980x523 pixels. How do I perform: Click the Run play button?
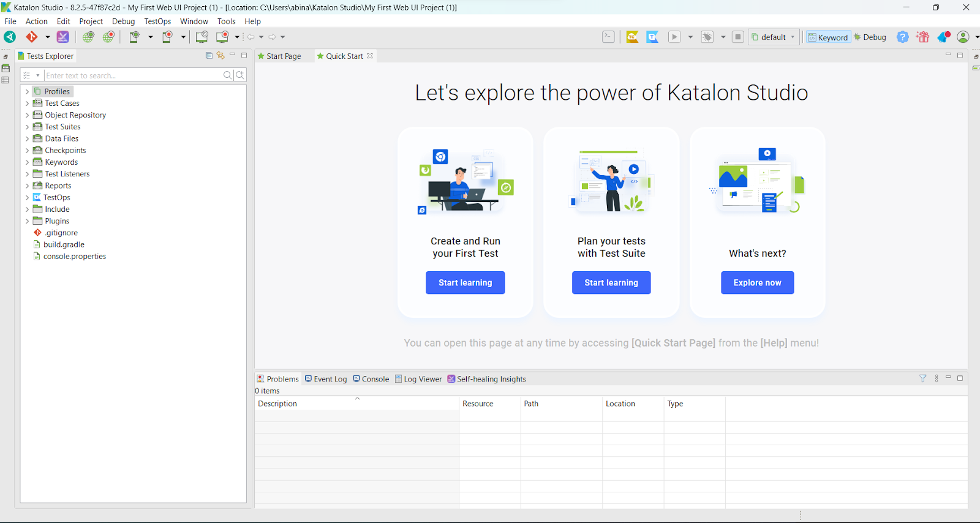674,37
